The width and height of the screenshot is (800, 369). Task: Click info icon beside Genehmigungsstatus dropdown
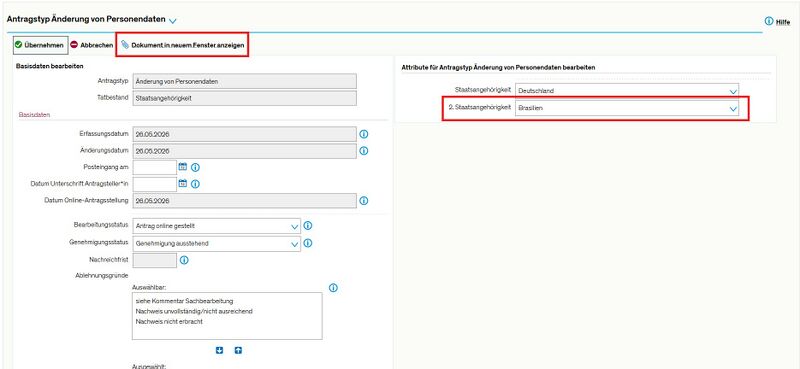pyautogui.click(x=308, y=243)
